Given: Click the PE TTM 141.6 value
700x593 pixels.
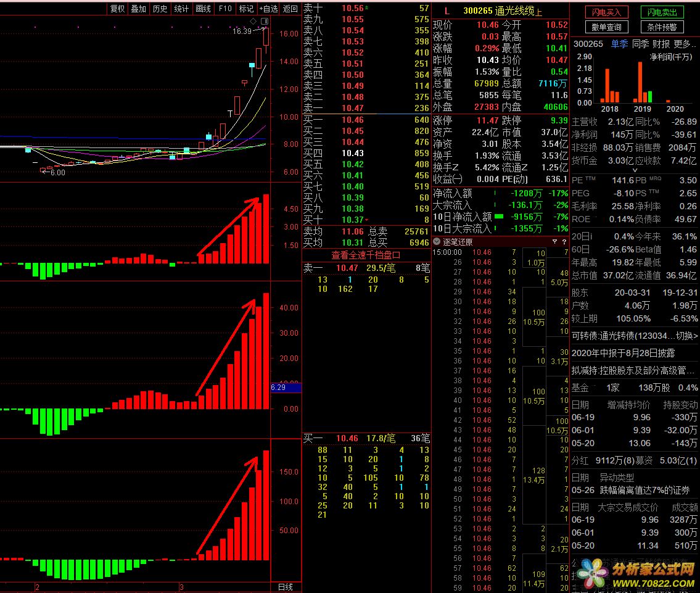Looking at the screenshot, I should [623, 180].
